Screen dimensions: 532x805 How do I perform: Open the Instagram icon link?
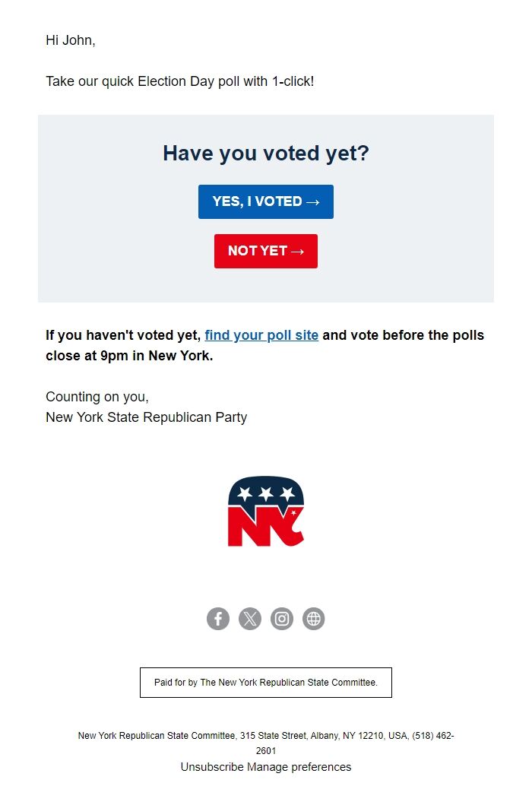pyautogui.click(x=282, y=618)
